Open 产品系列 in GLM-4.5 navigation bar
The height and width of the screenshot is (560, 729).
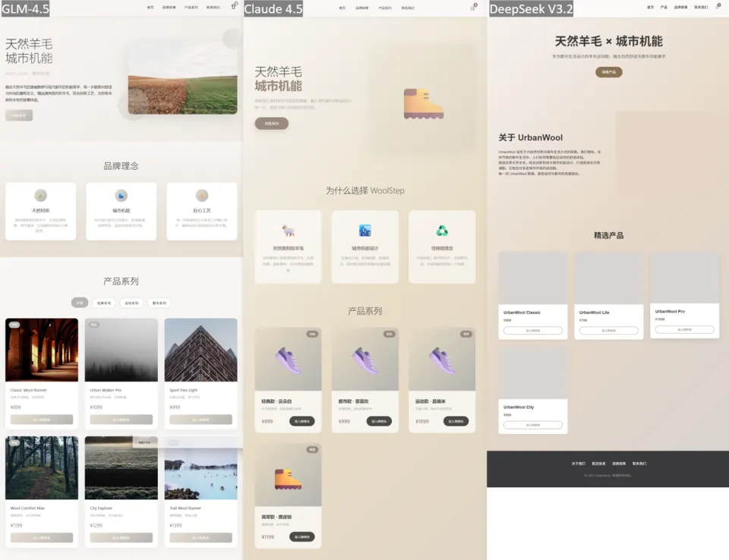click(191, 7)
